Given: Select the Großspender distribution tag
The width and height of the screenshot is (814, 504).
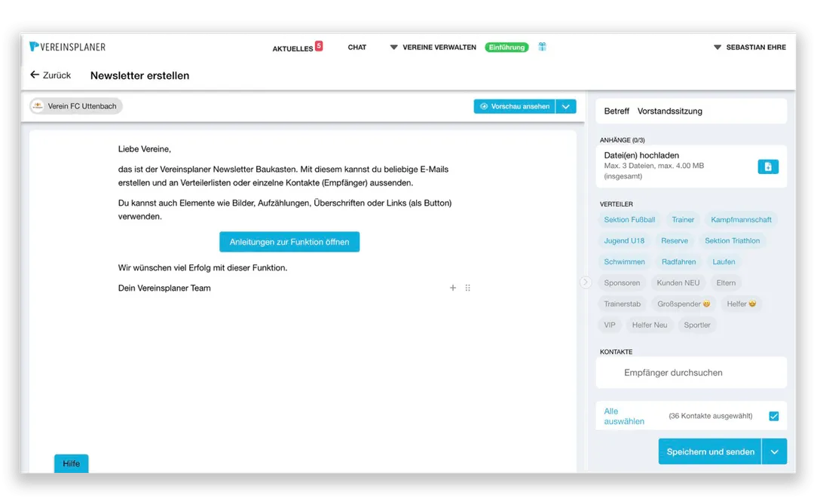Looking at the screenshot, I should coord(683,304).
